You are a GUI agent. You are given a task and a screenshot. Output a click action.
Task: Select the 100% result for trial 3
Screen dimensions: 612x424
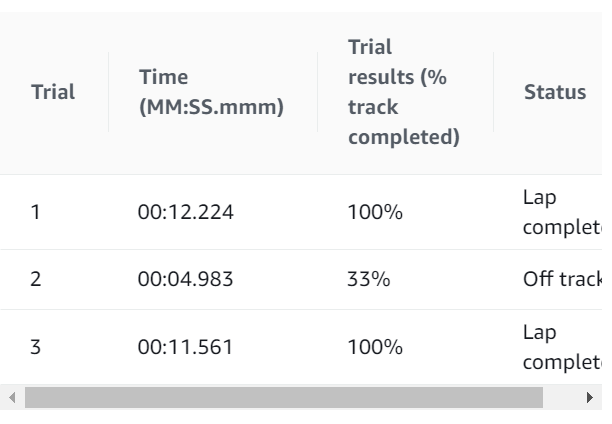375,347
